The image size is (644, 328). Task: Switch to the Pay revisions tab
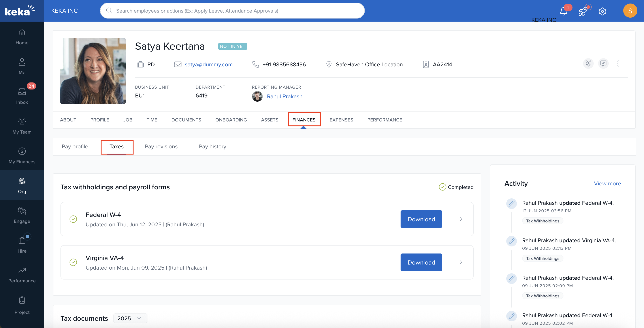pos(161,147)
